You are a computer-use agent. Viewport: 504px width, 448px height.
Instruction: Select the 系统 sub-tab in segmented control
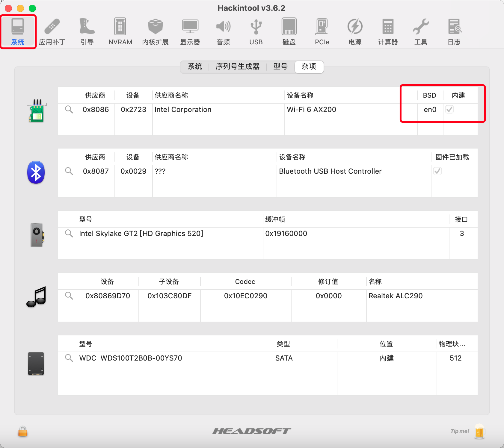[x=195, y=66]
